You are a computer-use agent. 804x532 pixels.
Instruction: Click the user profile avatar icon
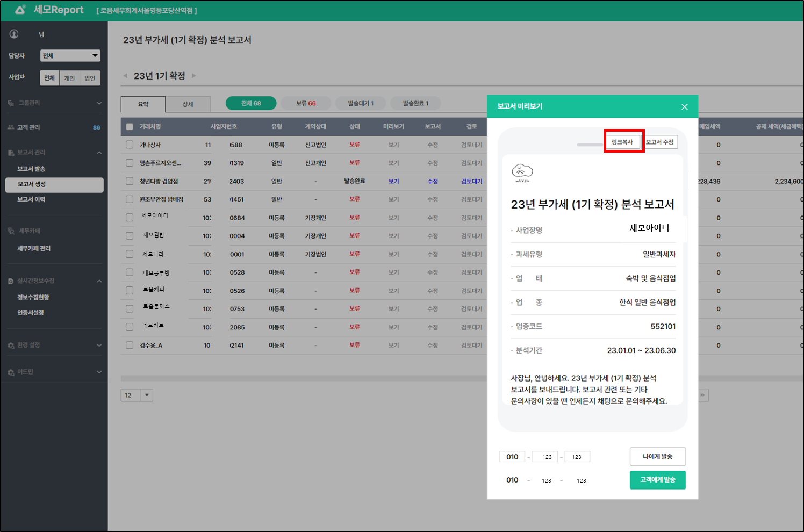[x=14, y=34]
